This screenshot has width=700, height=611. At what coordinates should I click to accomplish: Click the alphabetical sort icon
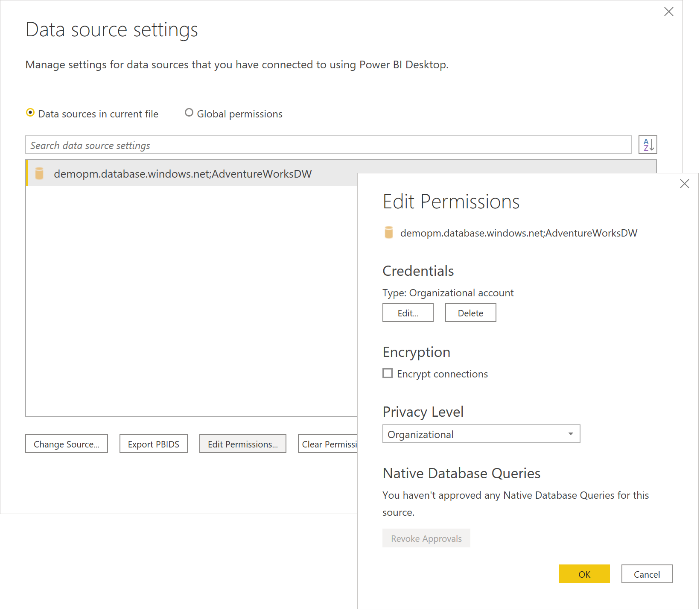[x=647, y=145]
